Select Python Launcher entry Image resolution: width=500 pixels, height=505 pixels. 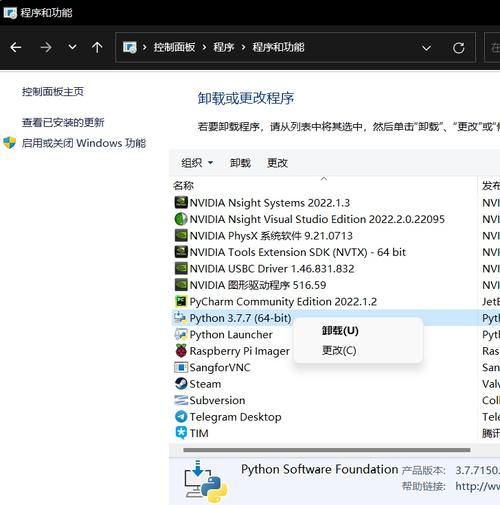[x=231, y=335]
